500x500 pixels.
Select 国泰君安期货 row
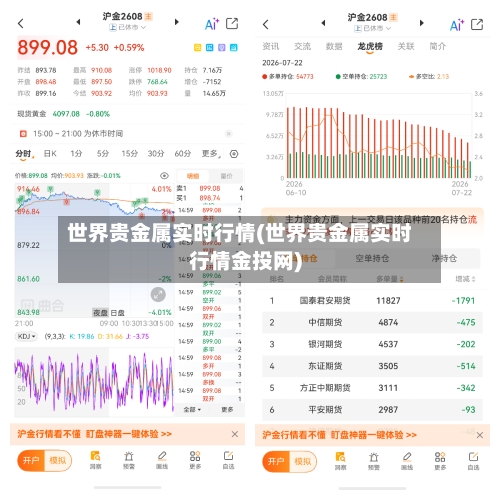click(x=372, y=300)
